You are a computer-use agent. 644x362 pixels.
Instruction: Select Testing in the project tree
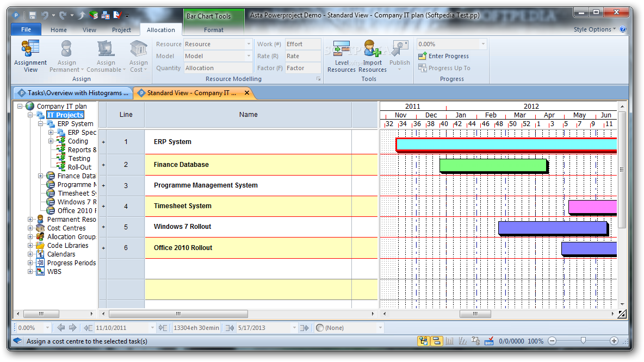pos(79,158)
